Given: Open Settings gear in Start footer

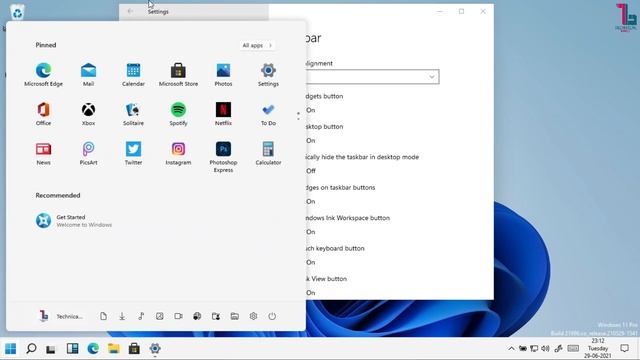Looking at the screenshot, I should [253, 316].
